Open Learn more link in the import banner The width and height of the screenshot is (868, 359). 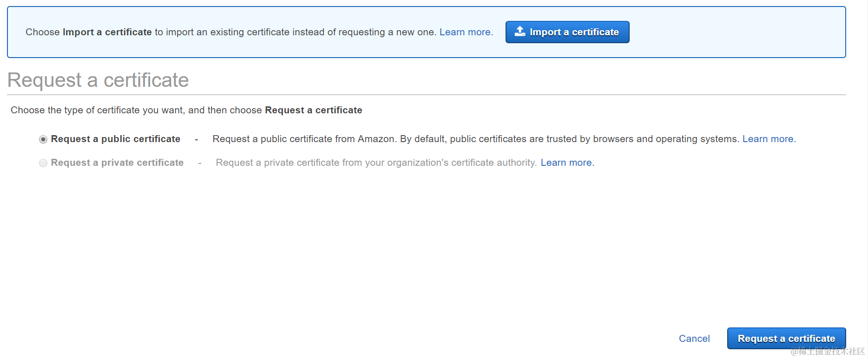point(466,32)
